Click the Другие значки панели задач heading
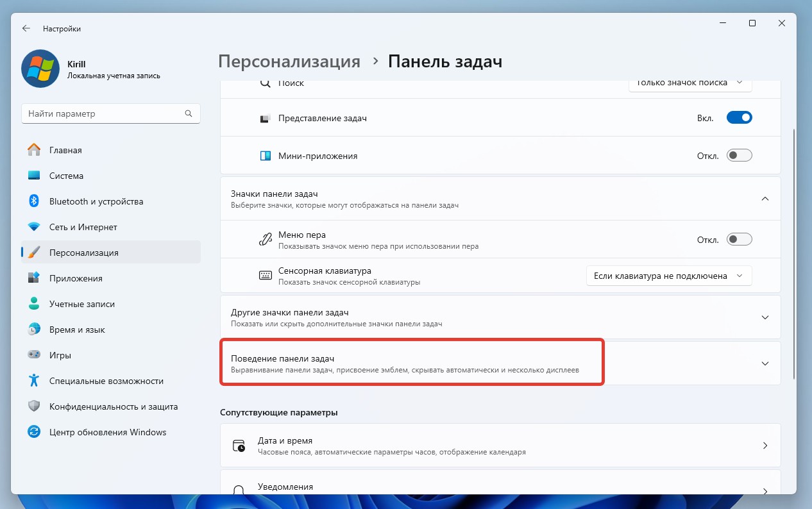Screen dimensions: 812x509 pyautogui.click(x=289, y=312)
